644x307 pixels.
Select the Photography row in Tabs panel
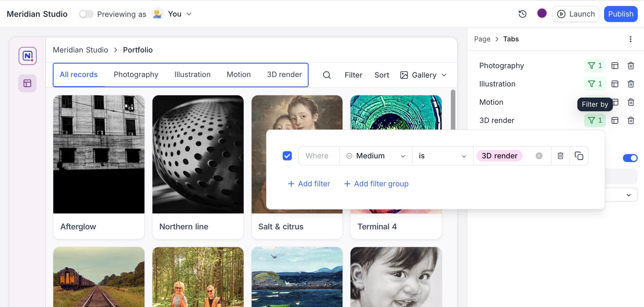click(x=502, y=66)
